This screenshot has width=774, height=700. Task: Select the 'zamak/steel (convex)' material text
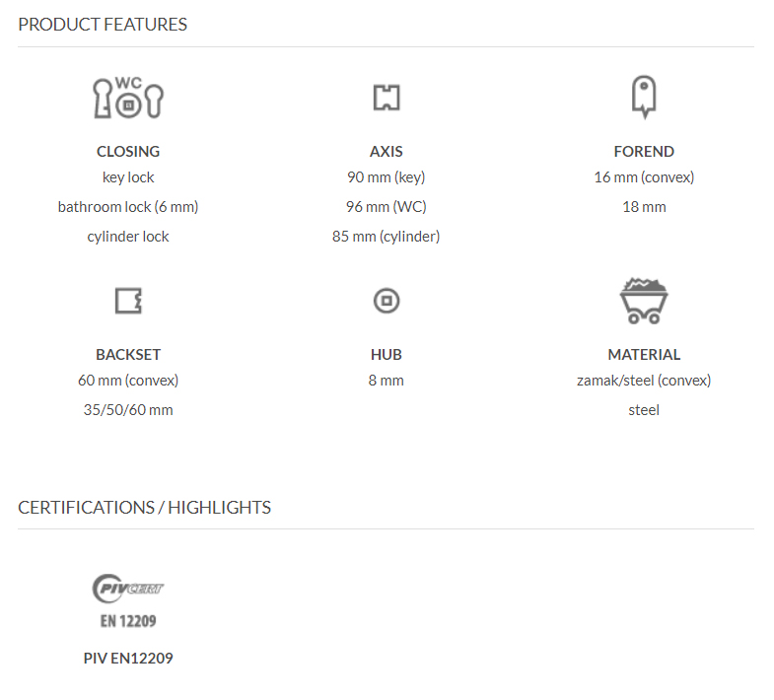click(644, 381)
